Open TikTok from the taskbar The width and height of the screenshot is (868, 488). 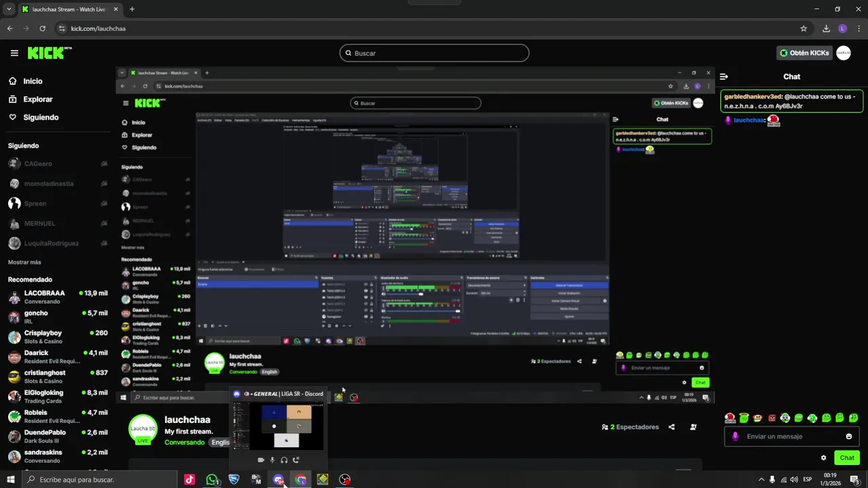189,479
